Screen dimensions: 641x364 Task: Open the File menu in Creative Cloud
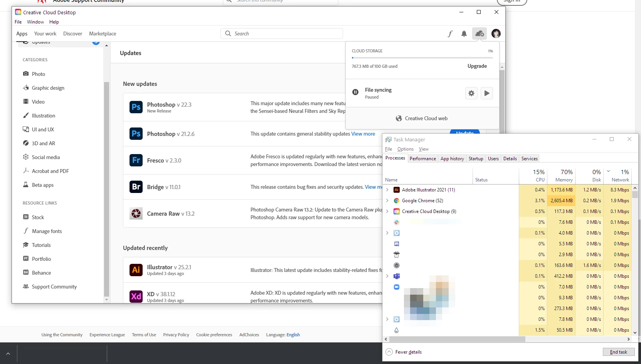tap(18, 22)
